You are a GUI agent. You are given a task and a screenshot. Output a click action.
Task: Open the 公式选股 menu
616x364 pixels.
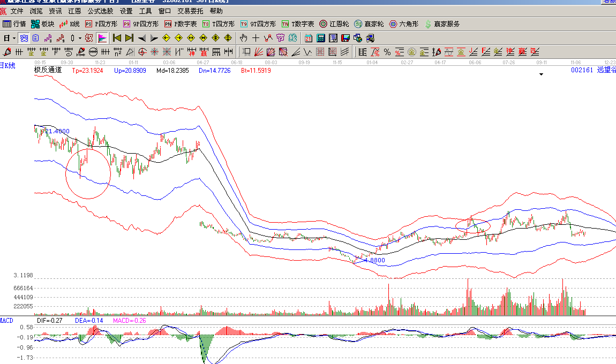click(100, 11)
